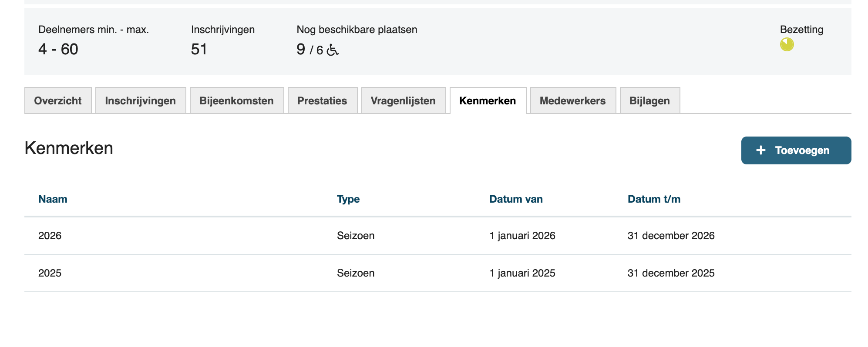The image size is (868, 347).
Task: Click the 31 december 2026 end date
Action: pos(671,236)
